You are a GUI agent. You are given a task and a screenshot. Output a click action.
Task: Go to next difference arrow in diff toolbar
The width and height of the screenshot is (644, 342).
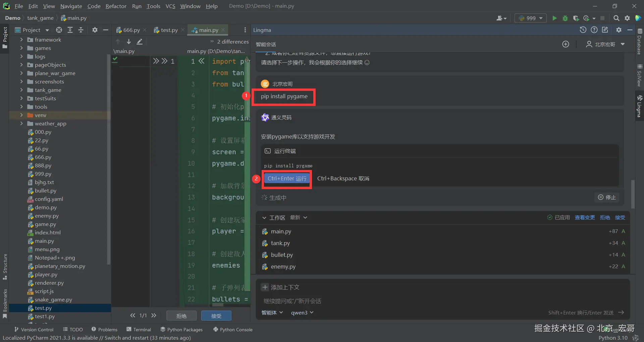[x=129, y=42]
